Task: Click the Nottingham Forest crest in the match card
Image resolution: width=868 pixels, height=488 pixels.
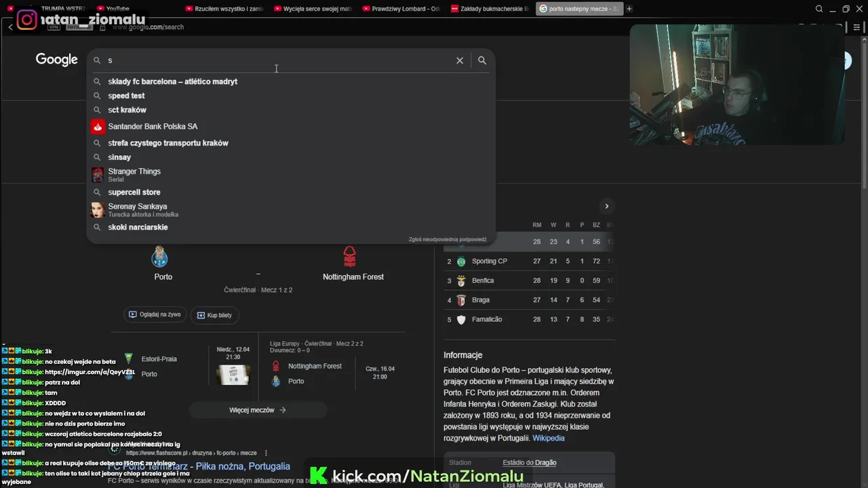Action: coord(349,257)
